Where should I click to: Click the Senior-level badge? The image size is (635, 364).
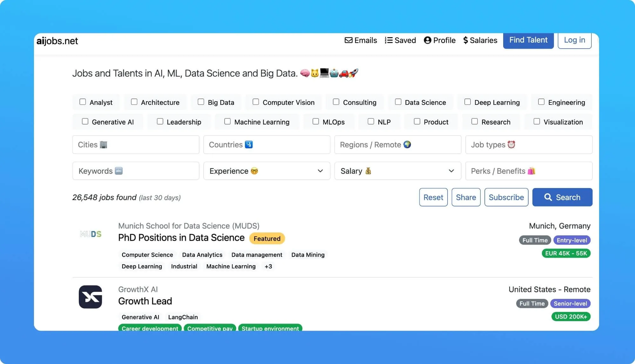pyautogui.click(x=570, y=303)
